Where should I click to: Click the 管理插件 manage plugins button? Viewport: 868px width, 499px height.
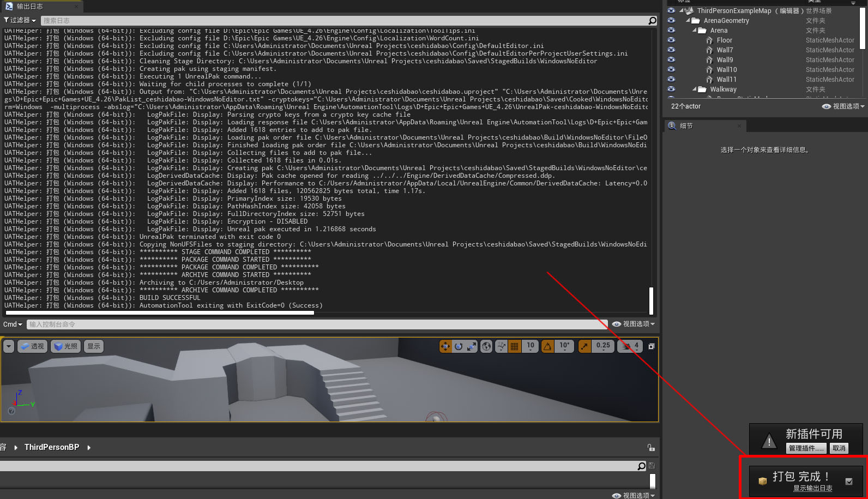(x=806, y=448)
